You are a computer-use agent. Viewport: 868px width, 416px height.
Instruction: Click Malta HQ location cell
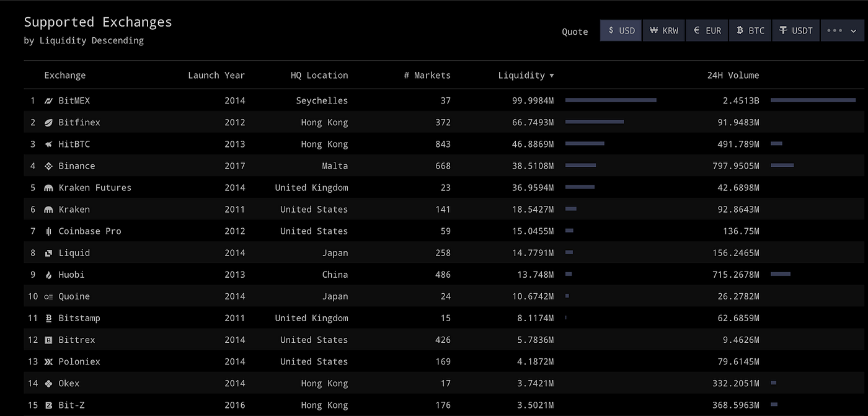(x=335, y=166)
